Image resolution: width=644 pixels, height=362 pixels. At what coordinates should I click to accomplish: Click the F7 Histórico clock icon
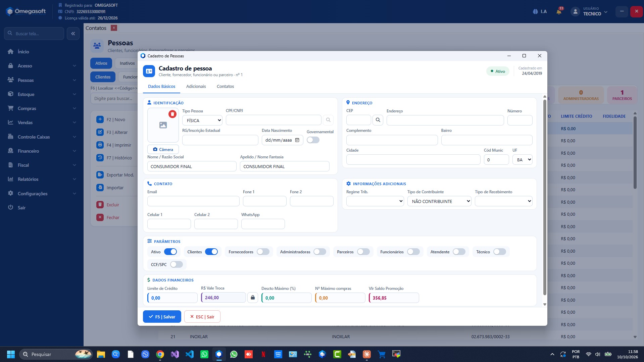(100, 158)
